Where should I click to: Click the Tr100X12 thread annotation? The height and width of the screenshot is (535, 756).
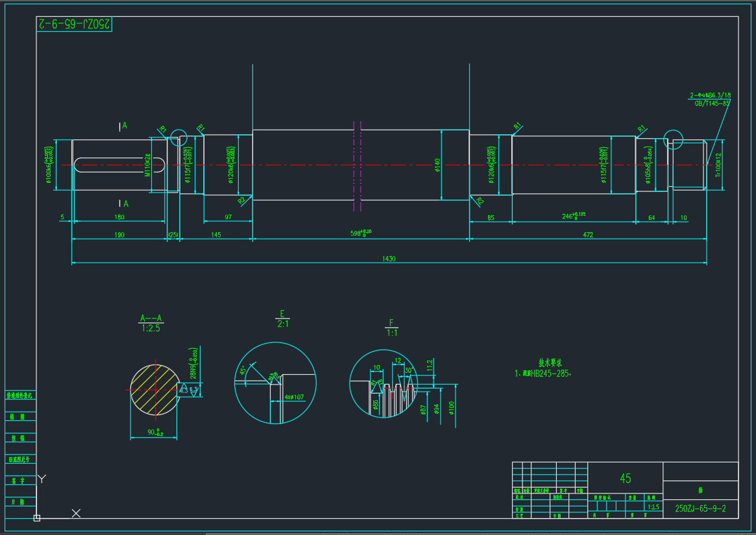718,165
